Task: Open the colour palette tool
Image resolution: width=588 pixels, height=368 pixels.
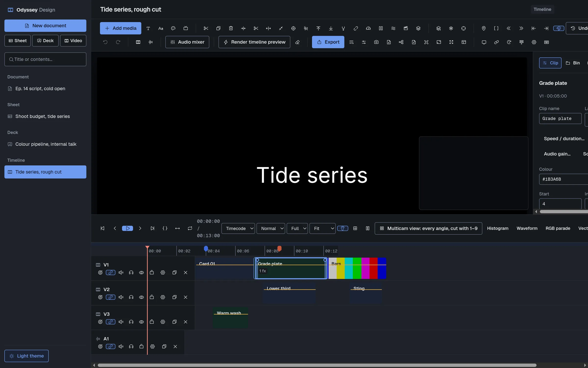Action: (173, 28)
